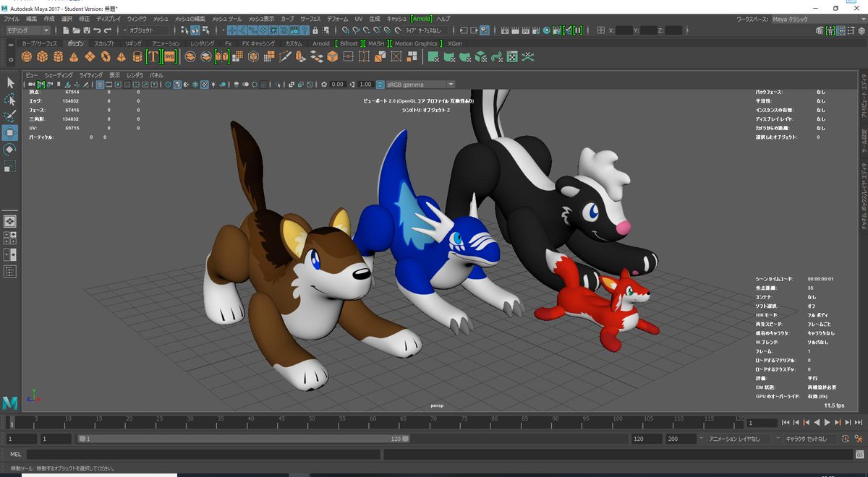This screenshot has height=477, width=868.
Task: Click the X coordinate input field
Action: pos(624,30)
